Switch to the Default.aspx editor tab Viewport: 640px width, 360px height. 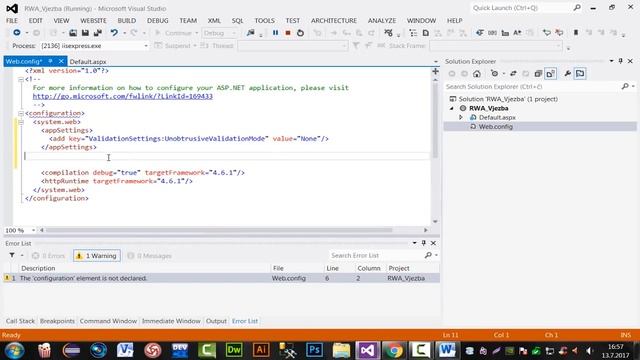[x=88, y=62]
